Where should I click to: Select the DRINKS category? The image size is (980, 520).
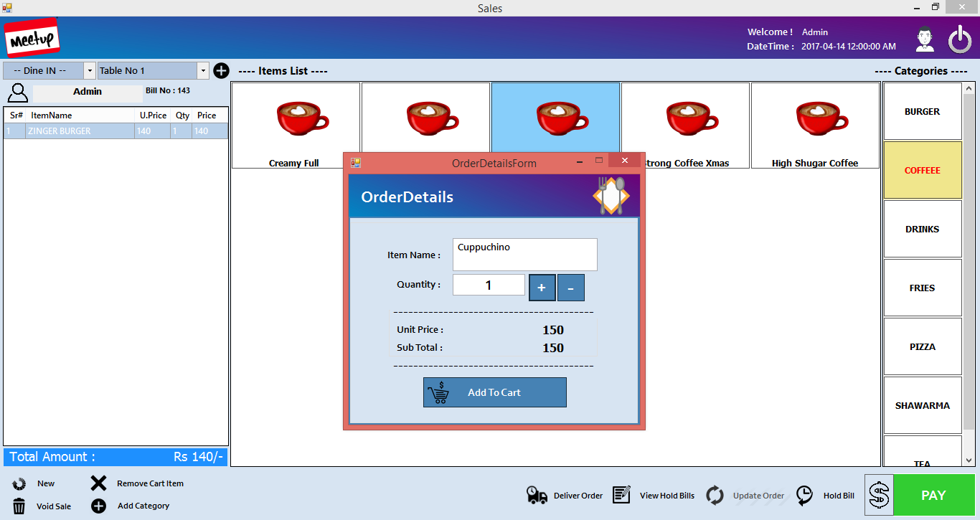pyautogui.click(x=922, y=229)
